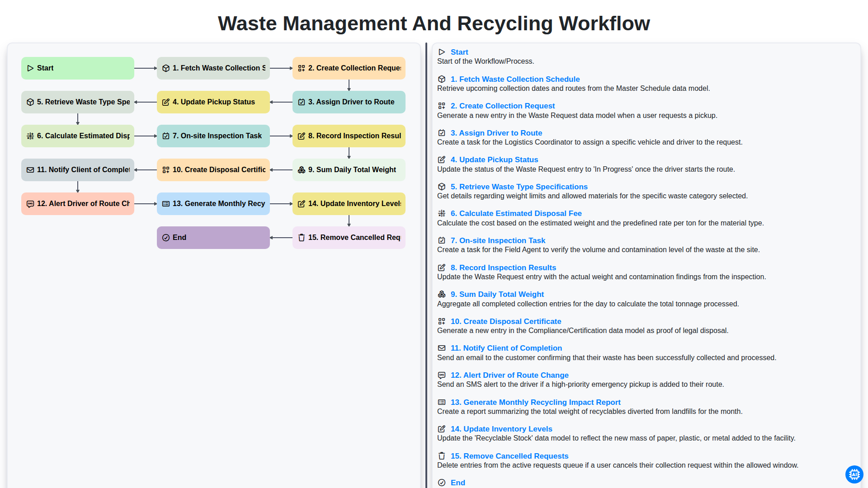Open the 9. Sum Daily Total Weight link
Viewport: 868px width, 488px height.
(x=497, y=294)
